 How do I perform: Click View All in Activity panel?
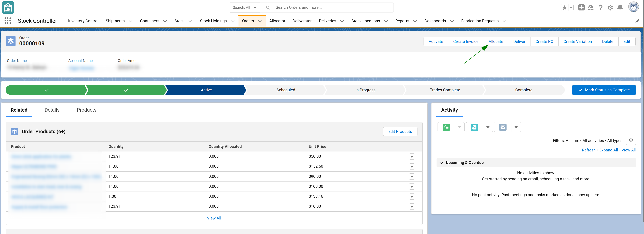click(x=628, y=150)
